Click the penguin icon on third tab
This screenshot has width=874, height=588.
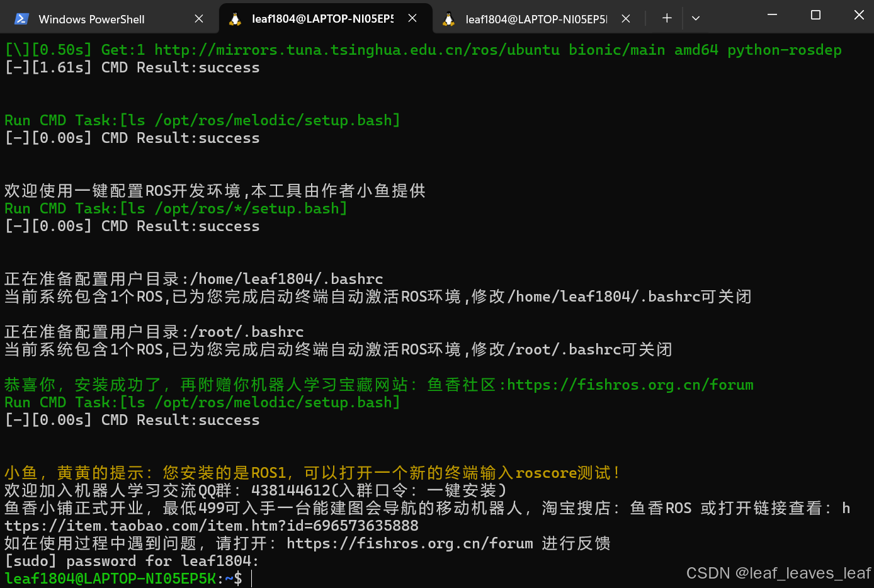point(448,19)
